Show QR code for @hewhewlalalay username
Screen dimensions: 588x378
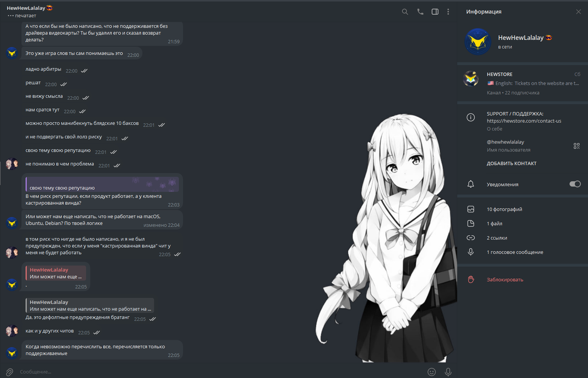click(x=576, y=146)
